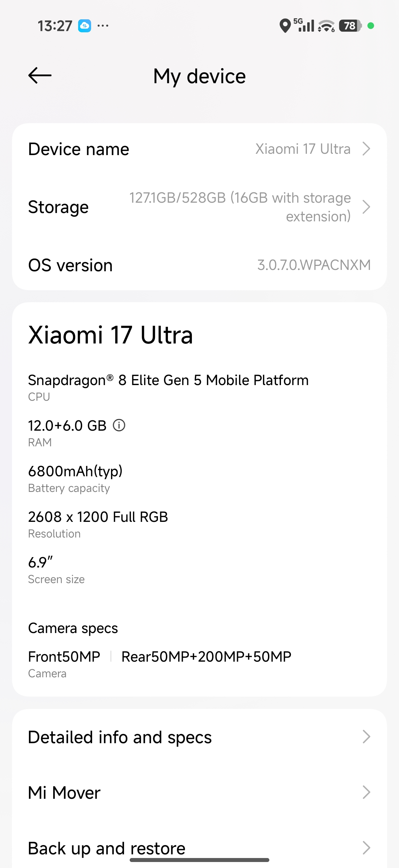Screen dimensions: 399x868
Task: Tap Xiaomi 17 Ultra device name value
Action: tap(303, 148)
